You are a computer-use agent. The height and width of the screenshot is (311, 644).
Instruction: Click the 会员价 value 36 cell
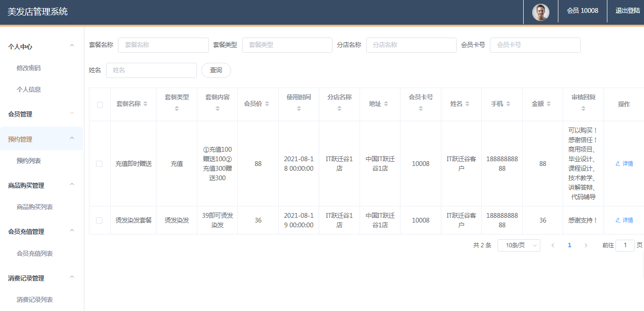[x=258, y=220]
